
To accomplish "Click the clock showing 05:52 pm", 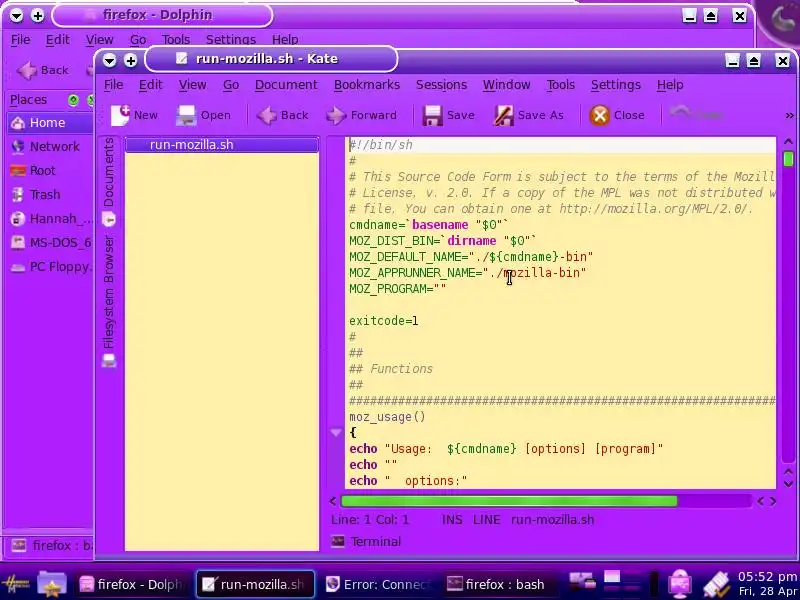I will (x=767, y=577).
